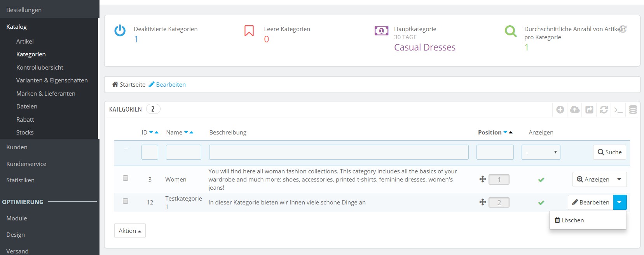Collapse the blue dropdown arrow beside Bearbeiten
This screenshot has height=255, width=644.
[620, 202]
